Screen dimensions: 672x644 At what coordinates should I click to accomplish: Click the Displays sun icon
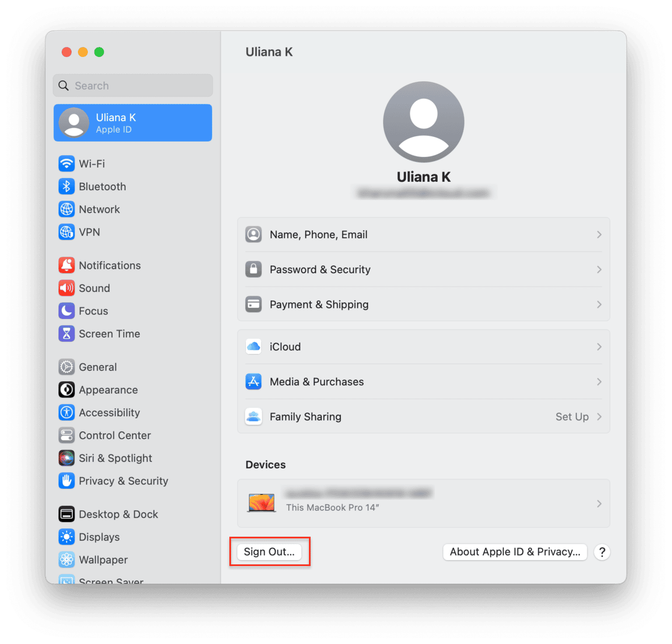point(66,537)
